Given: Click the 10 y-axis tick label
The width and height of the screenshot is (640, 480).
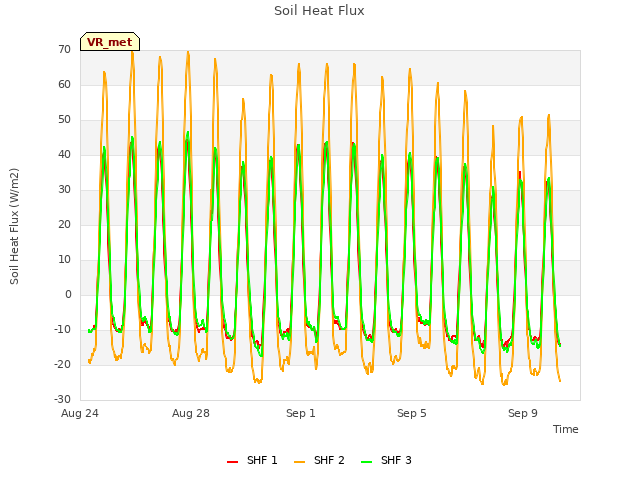Looking at the screenshot, I should (64, 260).
